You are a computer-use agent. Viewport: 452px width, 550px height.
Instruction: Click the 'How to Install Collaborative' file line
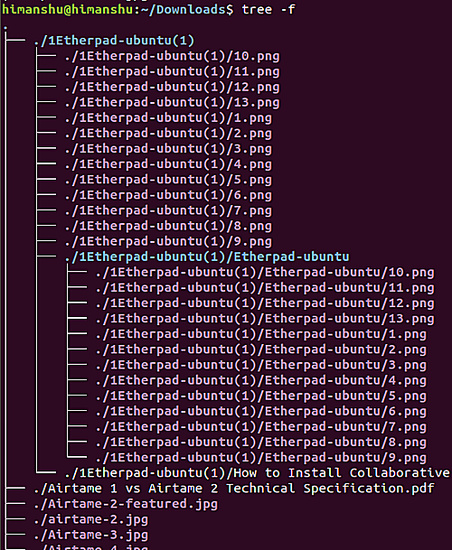(257, 473)
